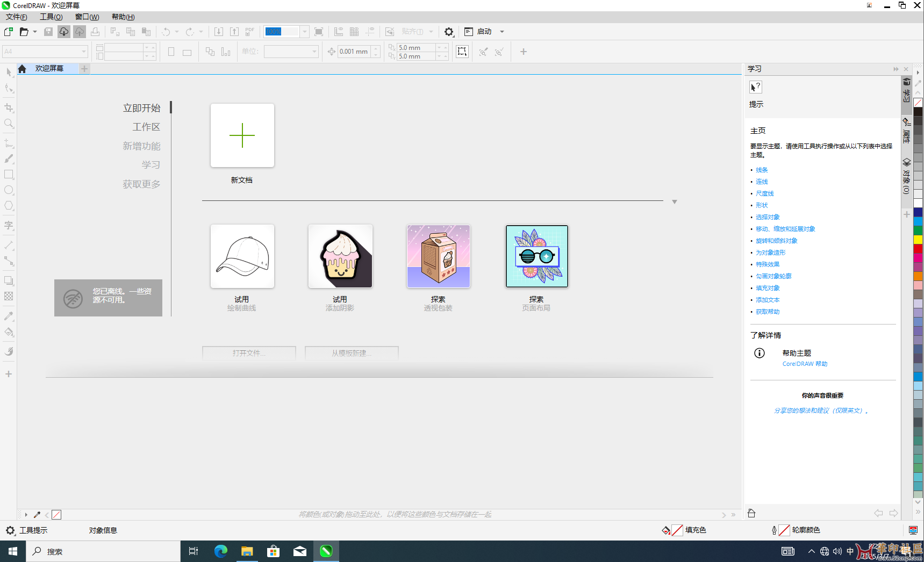Select the Rectangle tool
This screenshot has width=924, height=562.
click(9, 175)
